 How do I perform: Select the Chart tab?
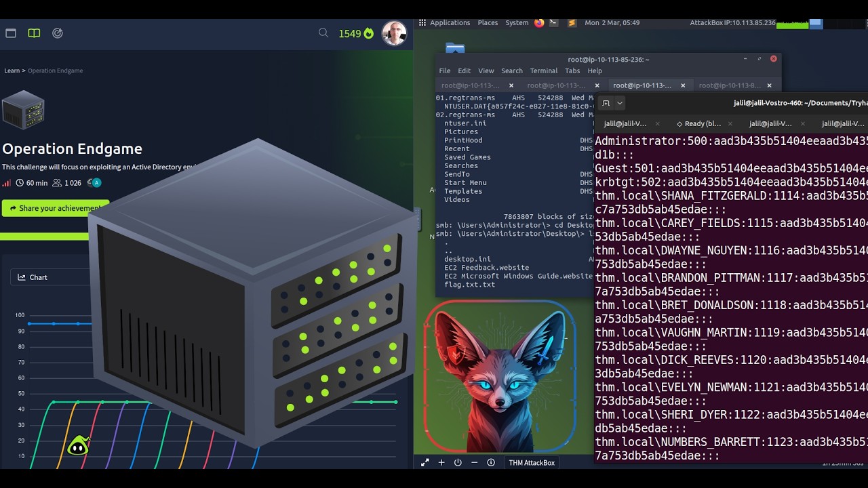click(x=33, y=277)
